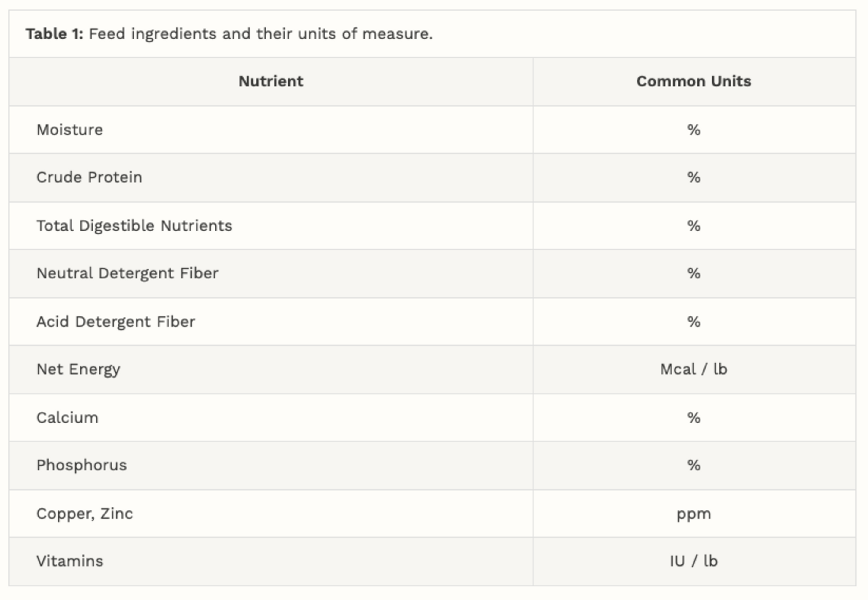Click the Nutrient column header
Image resolution: width=868 pixels, height=600 pixels.
[271, 82]
